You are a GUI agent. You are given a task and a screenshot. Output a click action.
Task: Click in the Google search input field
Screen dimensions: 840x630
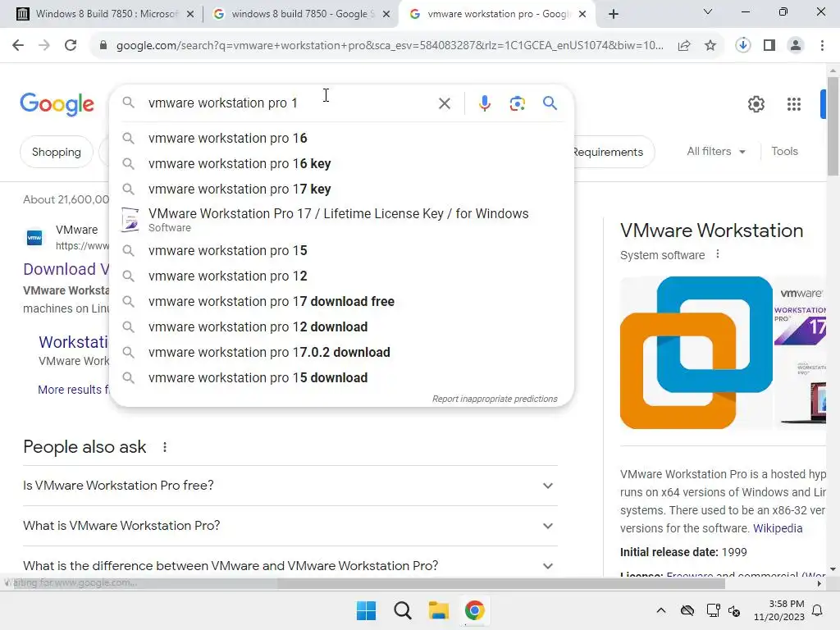coord(290,103)
